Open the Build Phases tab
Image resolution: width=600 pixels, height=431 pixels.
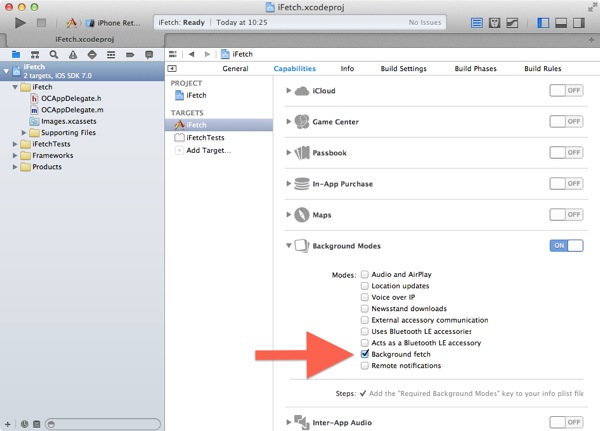tap(475, 69)
